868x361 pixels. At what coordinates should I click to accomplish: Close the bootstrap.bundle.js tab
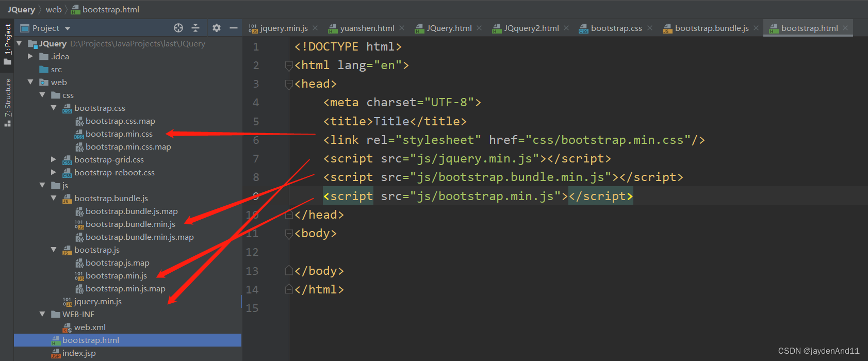pos(756,28)
